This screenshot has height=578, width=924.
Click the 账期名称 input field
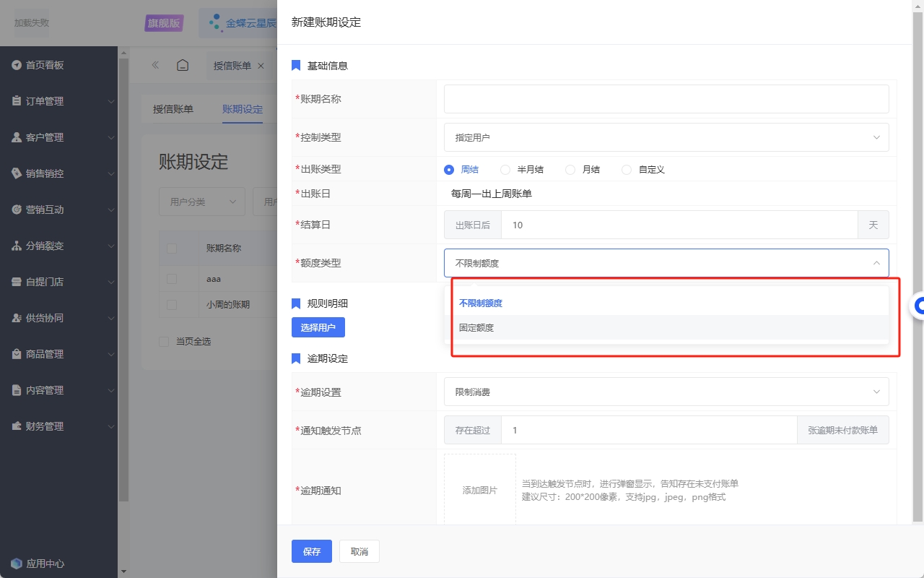(x=666, y=99)
